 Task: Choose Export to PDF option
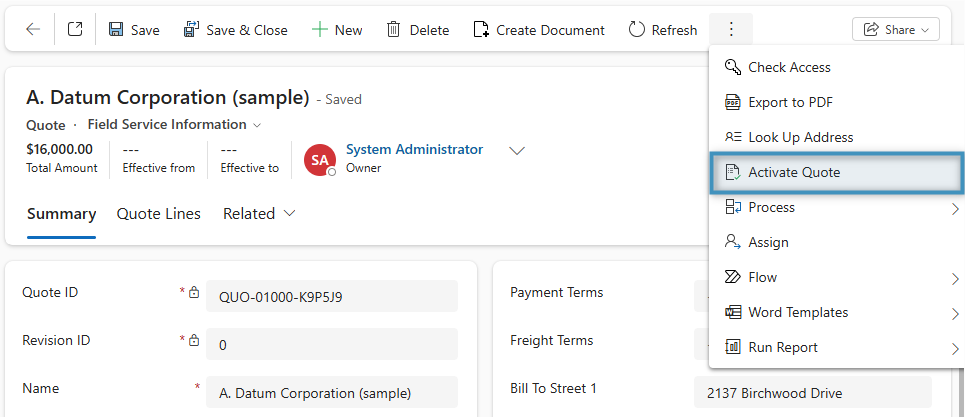pos(790,102)
